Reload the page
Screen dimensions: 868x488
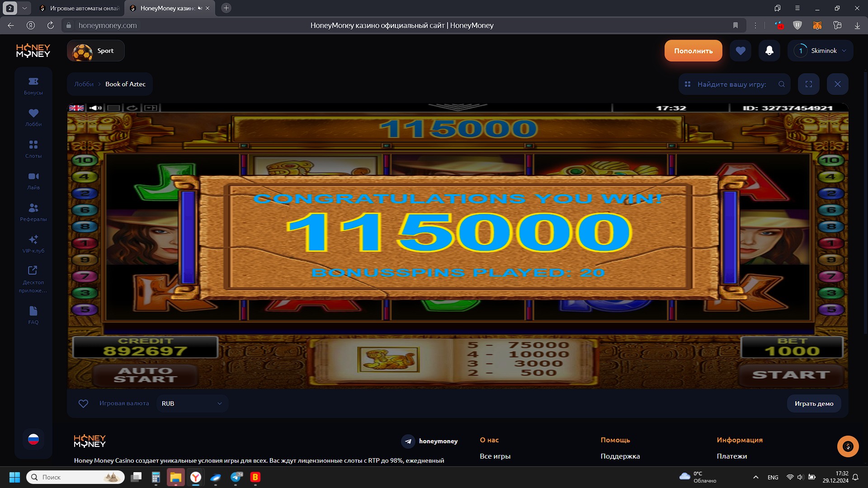pos(51,26)
